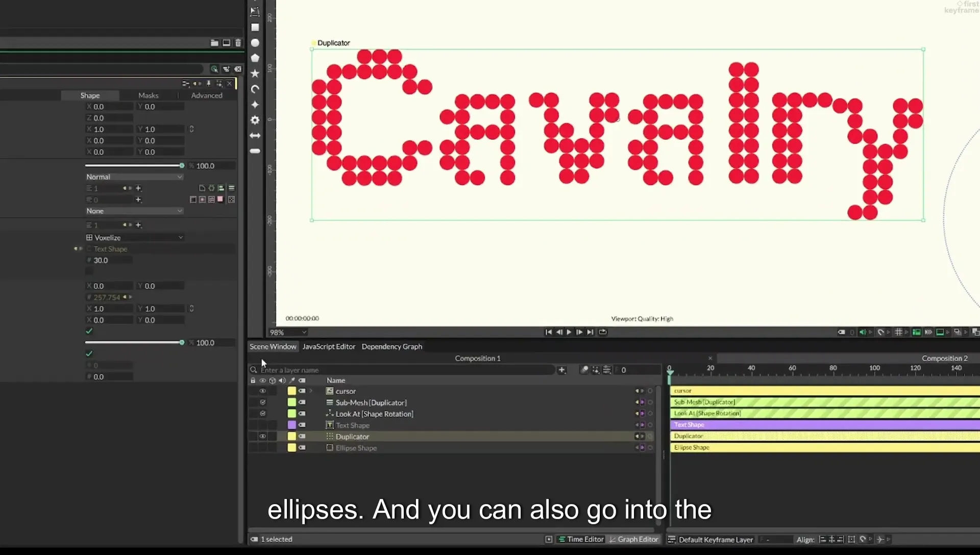This screenshot has width=980, height=555.
Task: Toggle the Sub-Mesh [Duplicator] enable check
Action: [263, 402]
